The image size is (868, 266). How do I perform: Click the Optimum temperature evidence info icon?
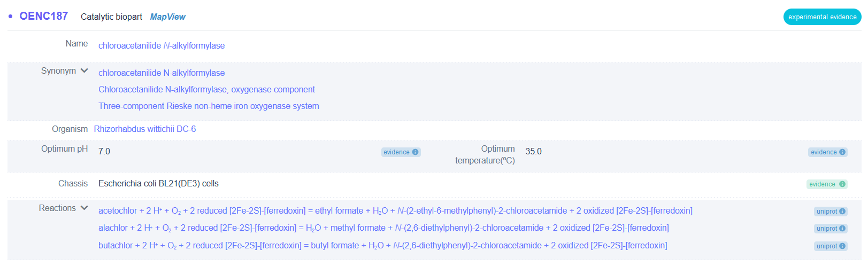click(842, 152)
